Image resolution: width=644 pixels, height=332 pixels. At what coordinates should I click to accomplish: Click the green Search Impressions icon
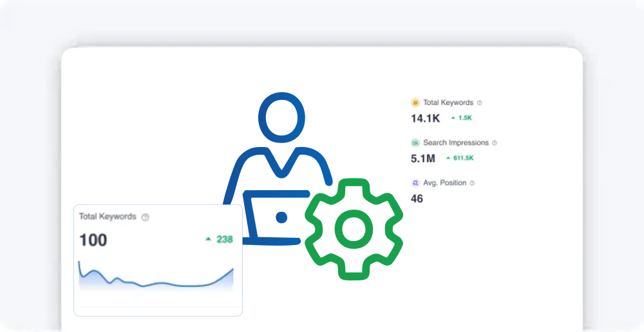pos(415,142)
